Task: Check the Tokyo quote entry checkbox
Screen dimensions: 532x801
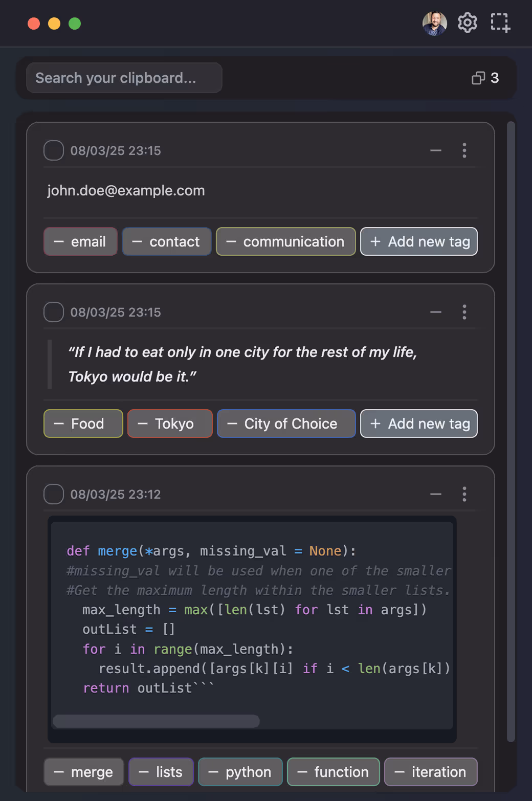Action: tap(54, 312)
